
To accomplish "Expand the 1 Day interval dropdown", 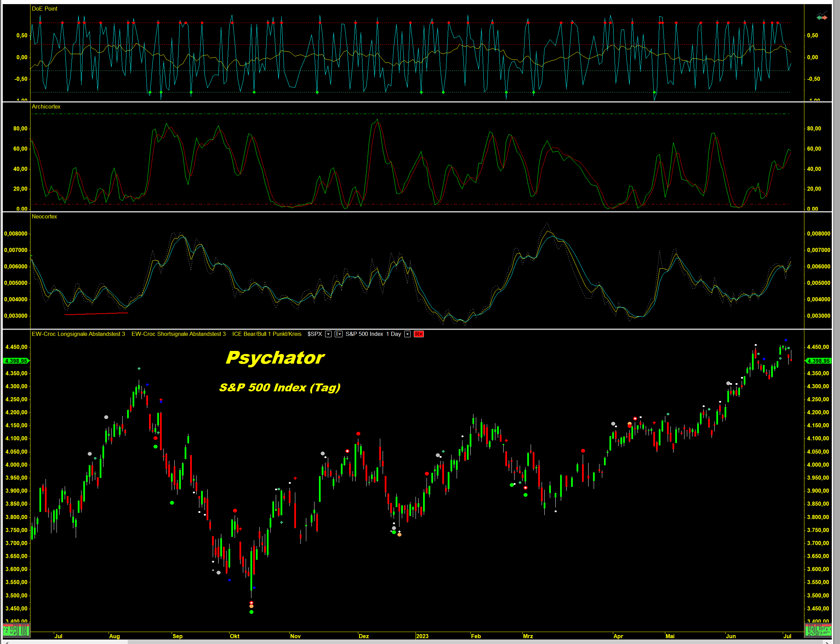I will tap(408, 334).
